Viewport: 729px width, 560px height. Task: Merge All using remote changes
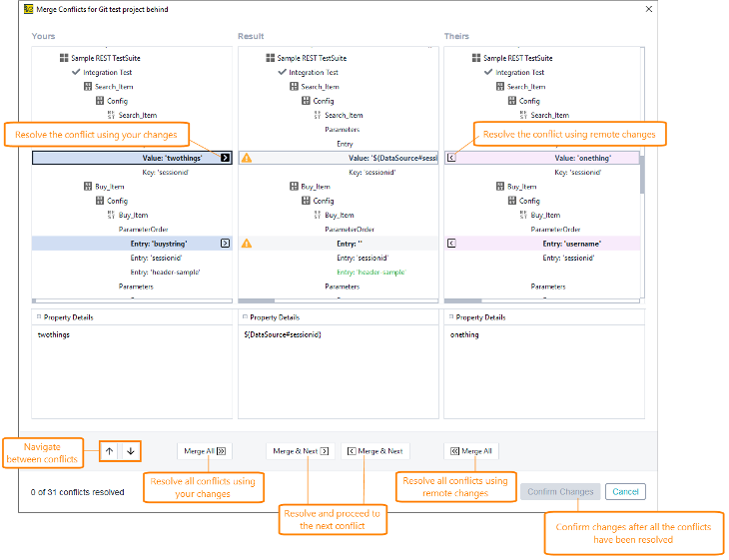pos(471,451)
